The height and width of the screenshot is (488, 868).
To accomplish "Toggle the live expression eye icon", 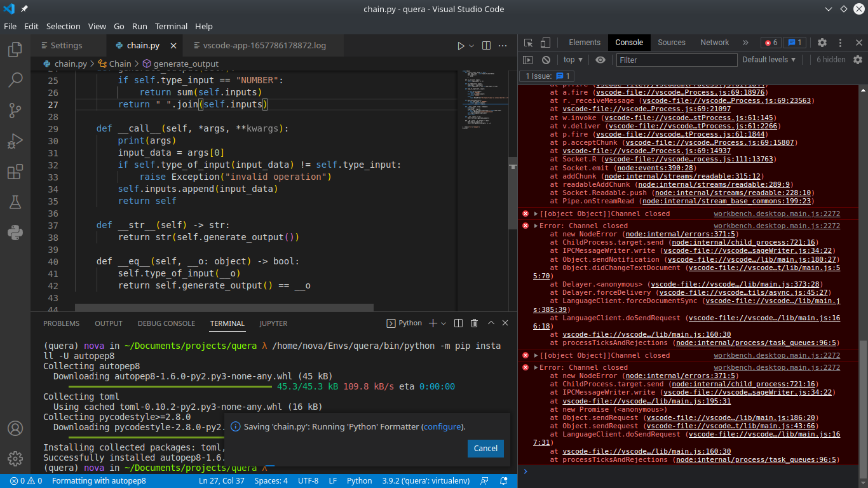I will point(600,59).
